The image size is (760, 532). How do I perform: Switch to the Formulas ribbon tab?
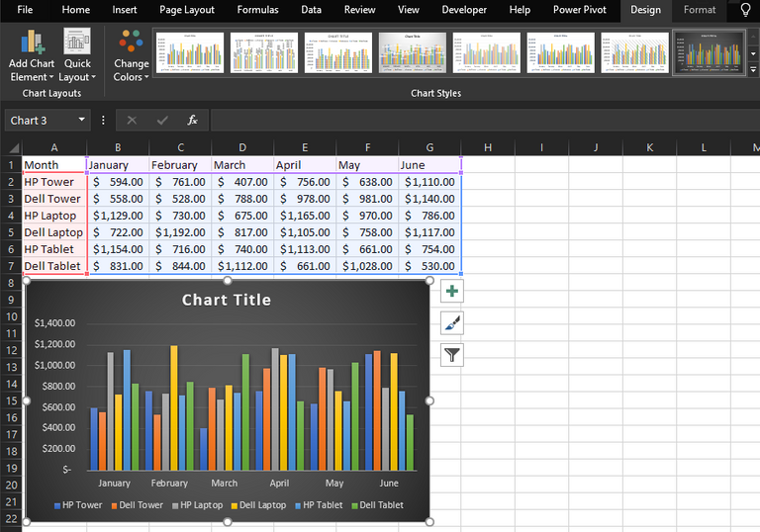point(258,10)
